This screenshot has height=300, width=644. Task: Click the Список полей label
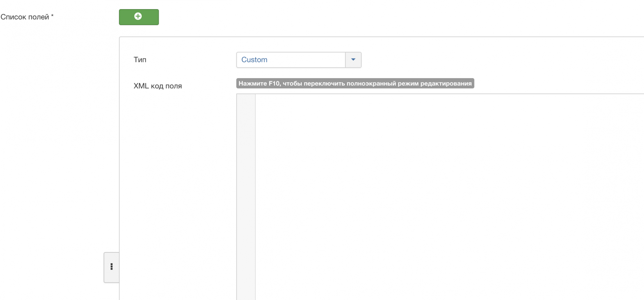pos(25,17)
